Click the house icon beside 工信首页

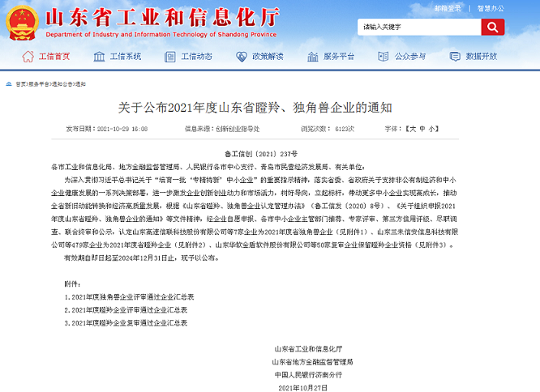pos(28,57)
